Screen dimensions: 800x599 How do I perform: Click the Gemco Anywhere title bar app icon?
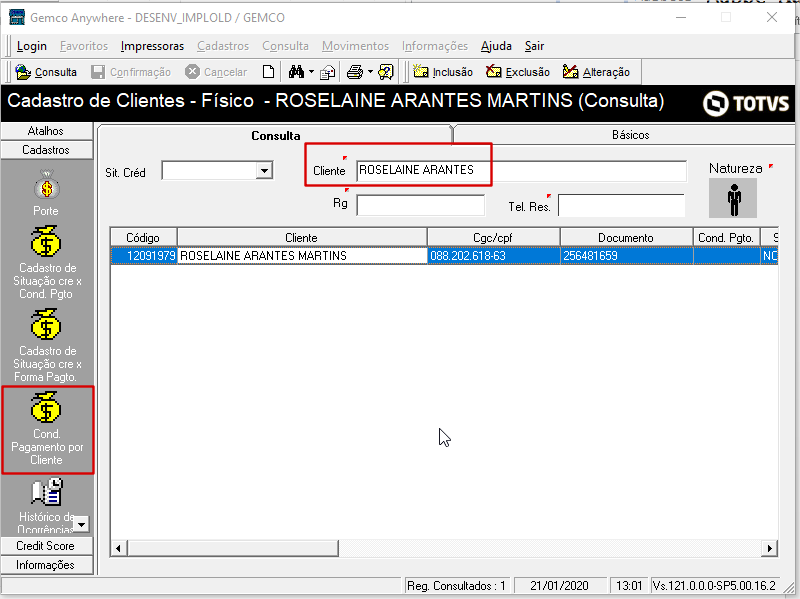point(17,17)
